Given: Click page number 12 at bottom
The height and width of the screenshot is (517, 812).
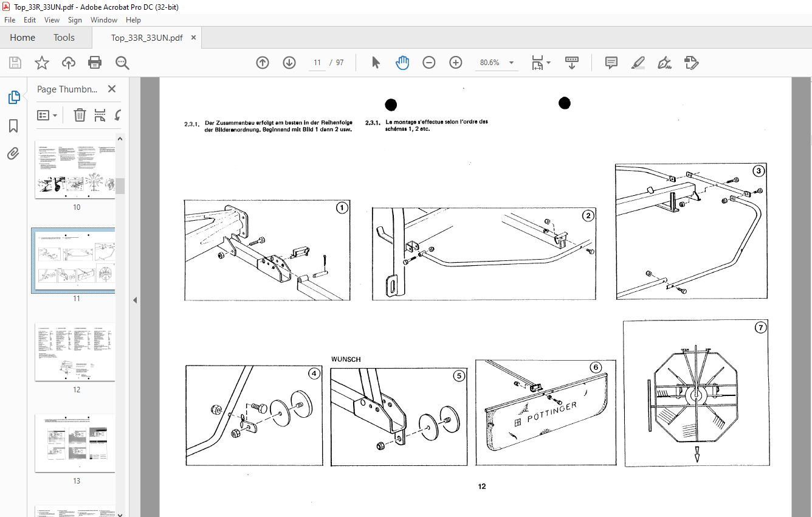Looking at the screenshot, I should (482, 487).
